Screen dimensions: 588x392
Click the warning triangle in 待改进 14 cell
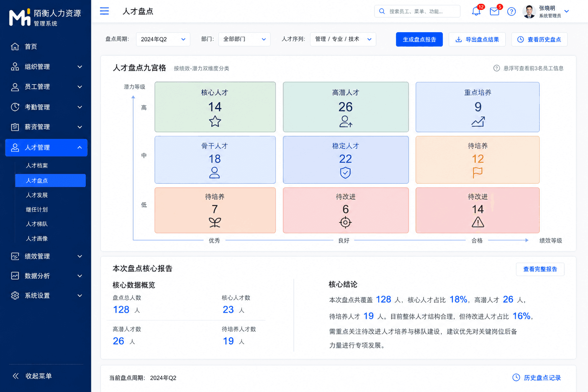click(478, 222)
